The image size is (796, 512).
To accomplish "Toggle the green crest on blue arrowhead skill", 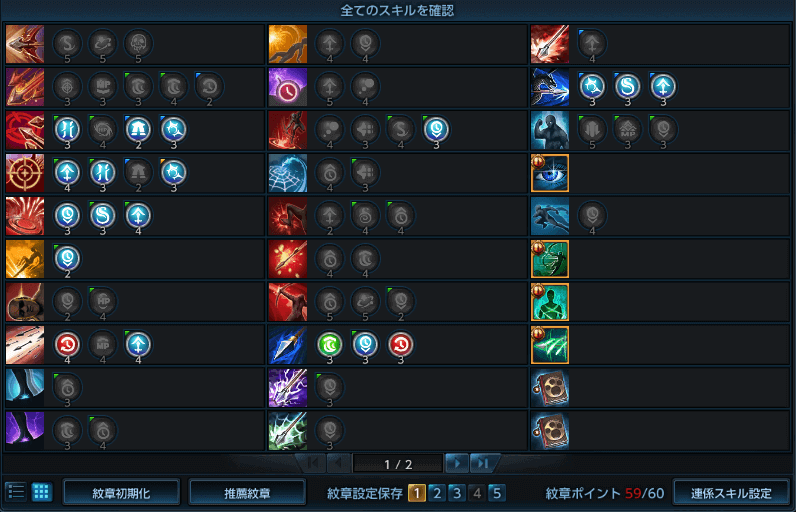I will click(330, 345).
